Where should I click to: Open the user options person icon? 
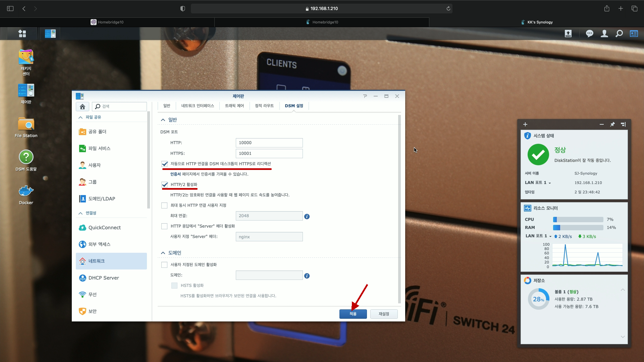point(604,34)
